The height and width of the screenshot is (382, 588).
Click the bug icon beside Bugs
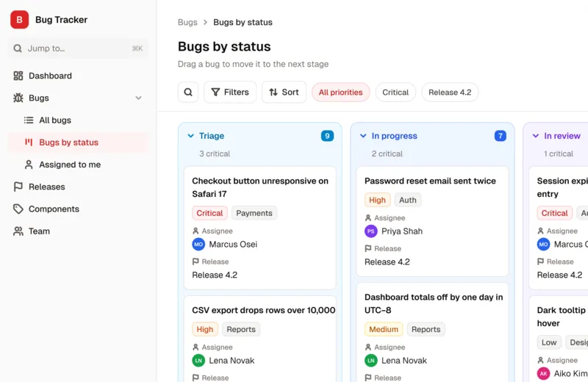[18, 98]
